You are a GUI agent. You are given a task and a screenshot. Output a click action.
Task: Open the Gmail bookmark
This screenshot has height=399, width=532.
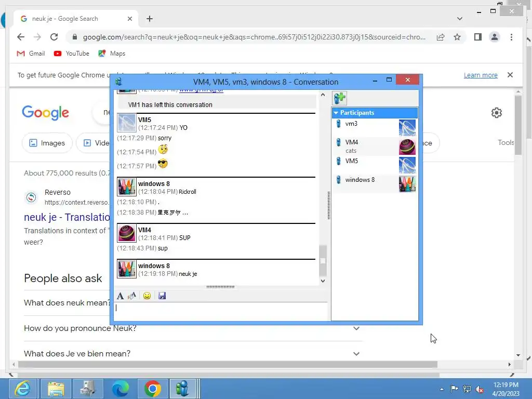[x=31, y=54]
